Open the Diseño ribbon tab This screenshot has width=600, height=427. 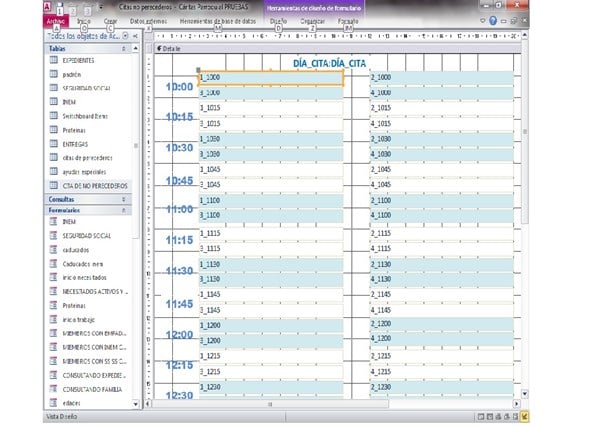(x=278, y=19)
